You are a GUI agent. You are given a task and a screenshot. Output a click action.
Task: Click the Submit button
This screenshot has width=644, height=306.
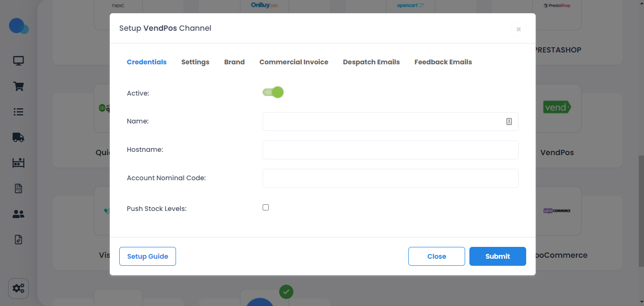tap(498, 256)
